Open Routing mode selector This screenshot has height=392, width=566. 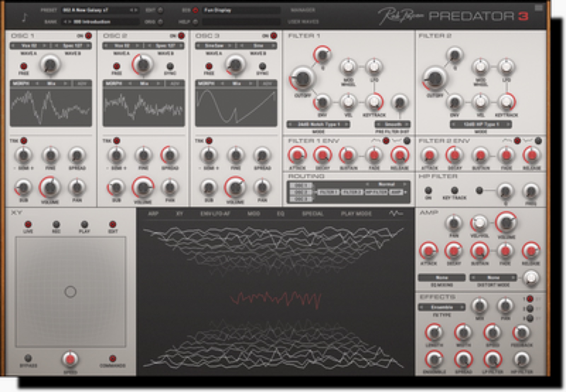point(386,184)
